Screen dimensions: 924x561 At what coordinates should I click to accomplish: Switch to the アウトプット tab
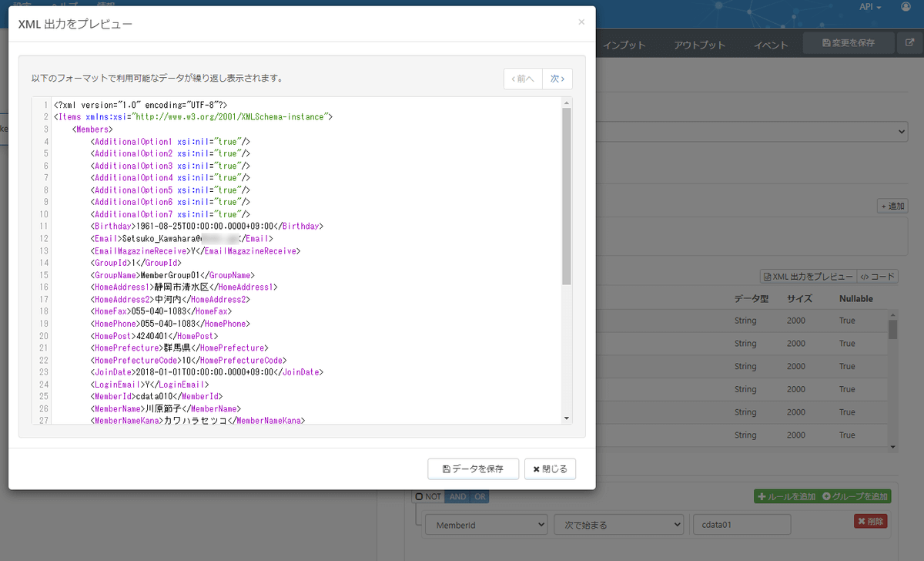click(699, 45)
